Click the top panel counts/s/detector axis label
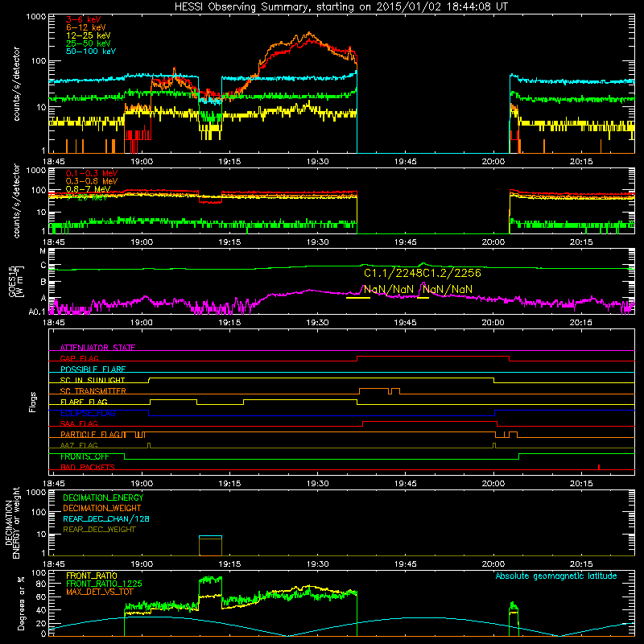644x644 pixels. coord(16,84)
